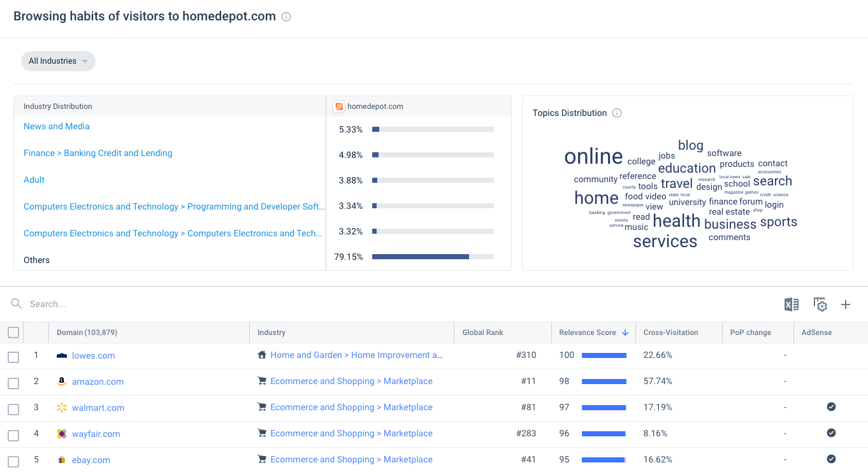The image size is (868, 472).
Task: Click walmart.com favicon icon
Action: [62, 408]
